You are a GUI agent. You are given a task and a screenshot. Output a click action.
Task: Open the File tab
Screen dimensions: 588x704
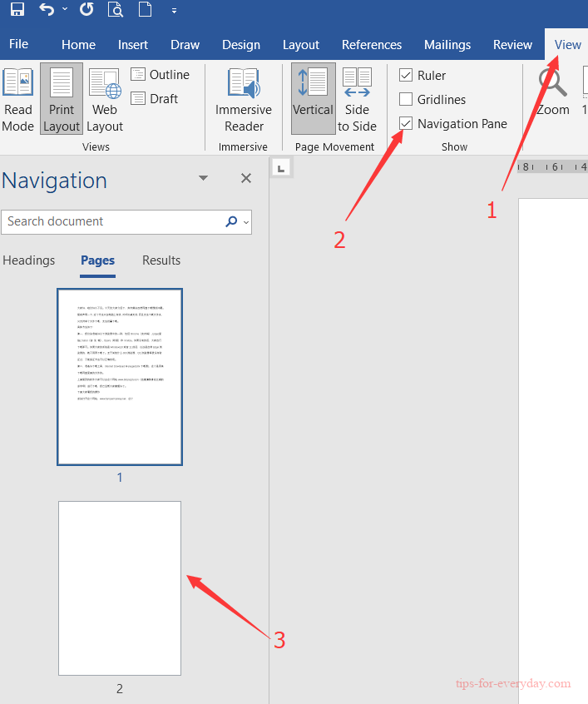point(18,44)
